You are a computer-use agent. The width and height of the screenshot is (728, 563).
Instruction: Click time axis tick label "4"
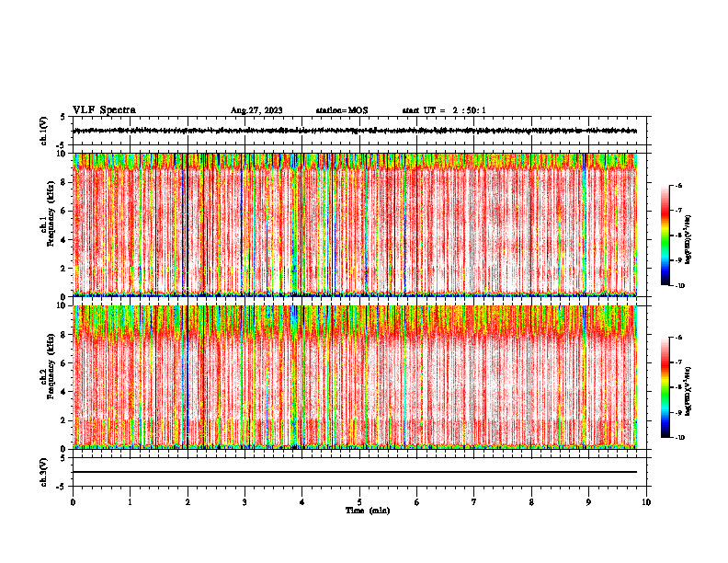coord(302,502)
